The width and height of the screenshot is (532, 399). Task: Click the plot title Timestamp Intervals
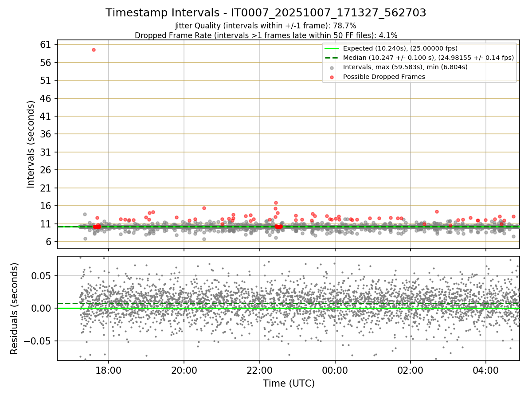pyautogui.click(x=266, y=13)
